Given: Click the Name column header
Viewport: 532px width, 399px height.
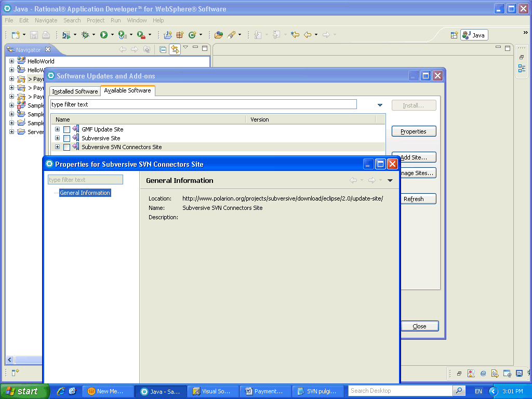Looking at the screenshot, I should (x=149, y=119).
